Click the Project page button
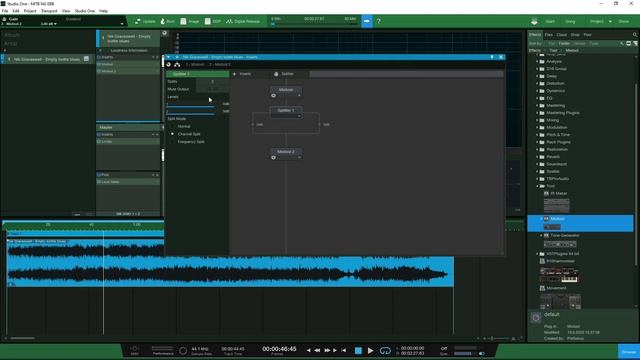Image resolution: width=640 pixels, height=360 pixels. [x=596, y=21]
